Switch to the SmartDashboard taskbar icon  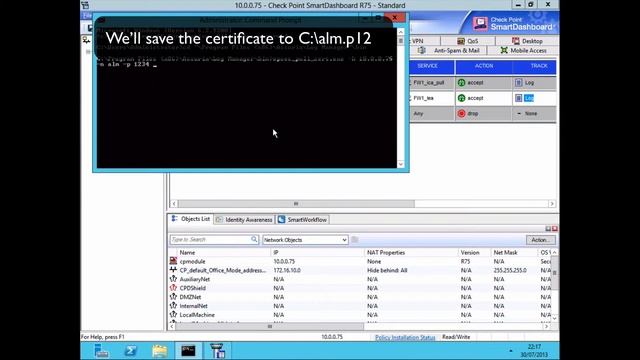218,351
